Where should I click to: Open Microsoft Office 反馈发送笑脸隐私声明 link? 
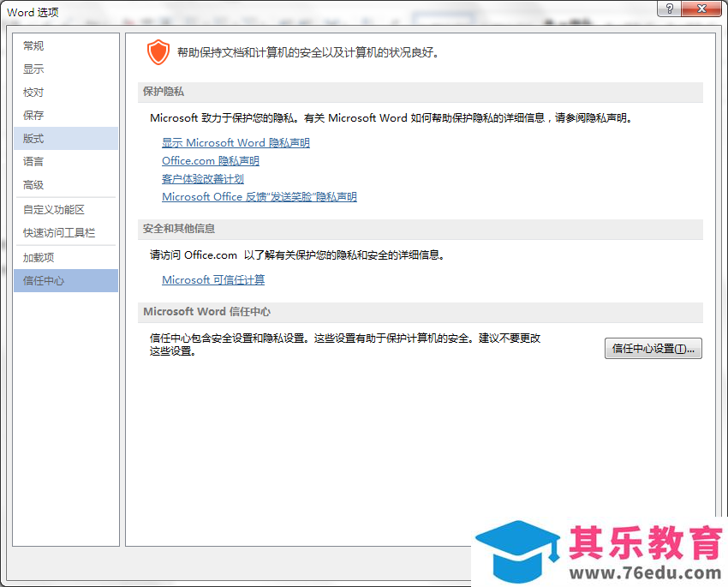[x=259, y=197]
